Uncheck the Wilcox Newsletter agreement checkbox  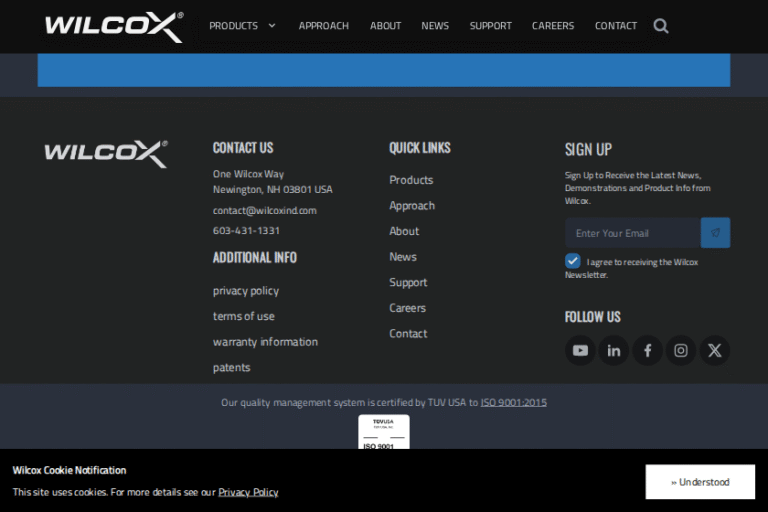coord(573,261)
